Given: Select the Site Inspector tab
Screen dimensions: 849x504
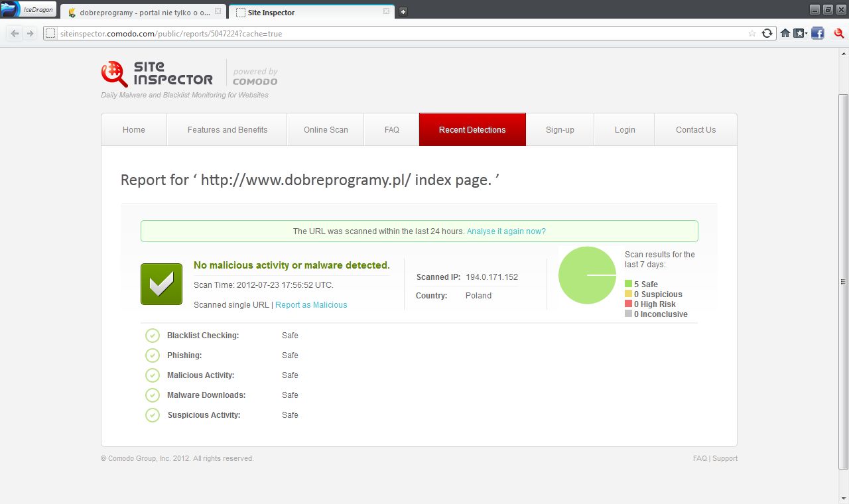Looking at the screenshot, I should coord(312,12).
